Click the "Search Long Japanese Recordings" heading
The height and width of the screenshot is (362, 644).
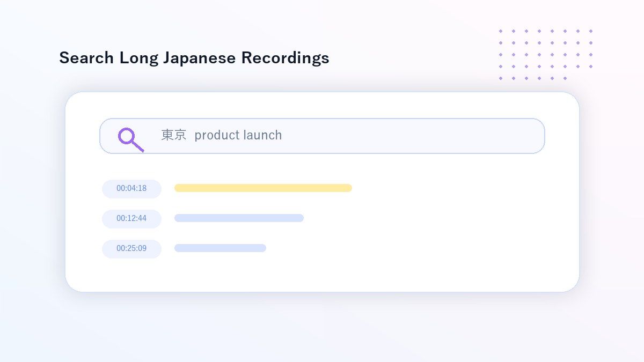pos(194,58)
